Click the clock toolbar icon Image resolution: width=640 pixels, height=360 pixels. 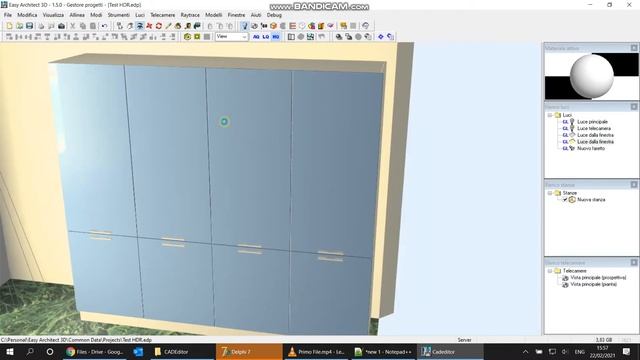302,26
